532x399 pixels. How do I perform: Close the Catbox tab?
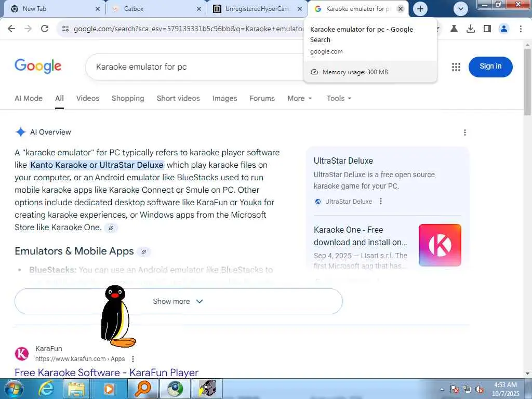[x=199, y=9]
